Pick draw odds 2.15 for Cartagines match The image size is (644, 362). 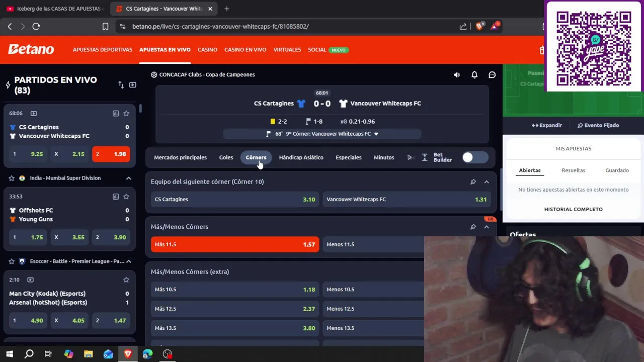click(x=69, y=154)
